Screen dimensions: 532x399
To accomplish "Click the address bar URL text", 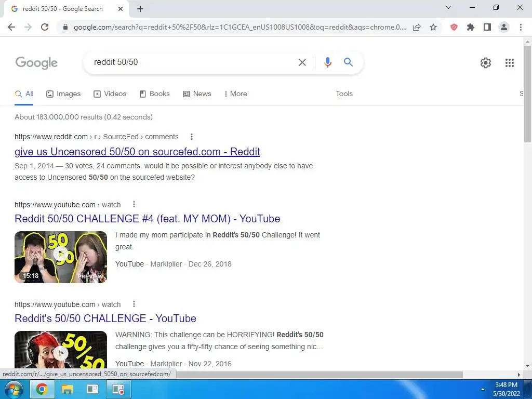I will (x=240, y=27).
